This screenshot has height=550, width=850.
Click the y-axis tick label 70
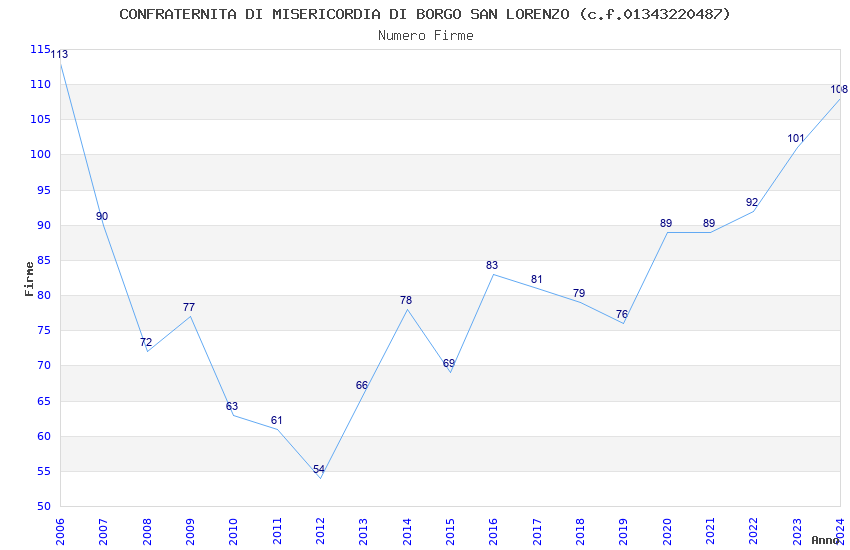pyautogui.click(x=43, y=365)
